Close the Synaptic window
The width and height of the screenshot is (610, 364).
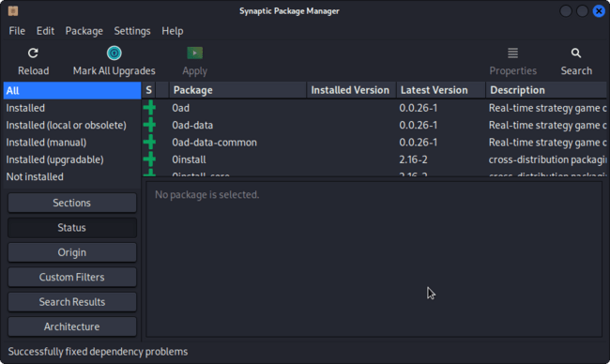pyautogui.click(x=599, y=11)
